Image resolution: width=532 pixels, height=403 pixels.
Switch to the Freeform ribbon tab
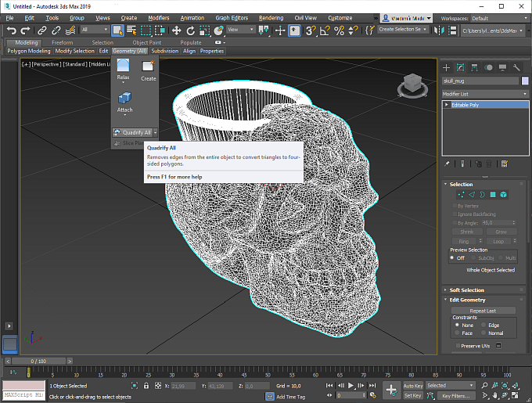pyautogui.click(x=63, y=42)
